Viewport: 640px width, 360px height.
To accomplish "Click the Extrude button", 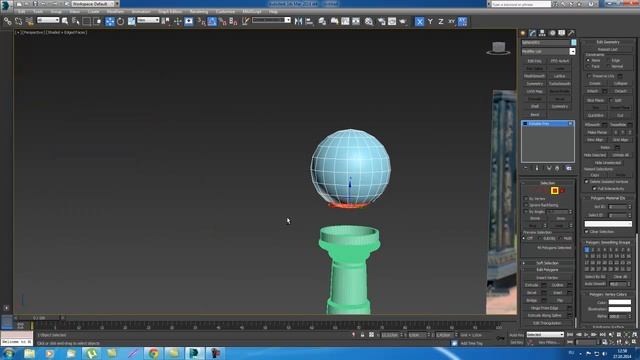I will point(532,285).
